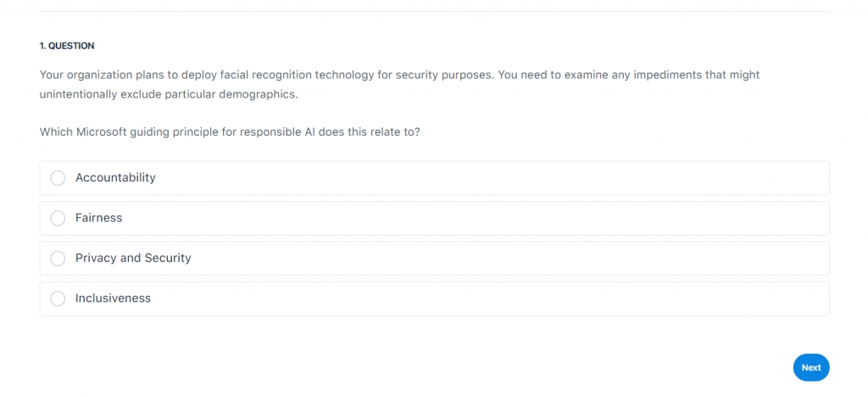Mark the Privacy and Security radio button
Image resolution: width=868 pixels, height=397 pixels.
(x=58, y=258)
